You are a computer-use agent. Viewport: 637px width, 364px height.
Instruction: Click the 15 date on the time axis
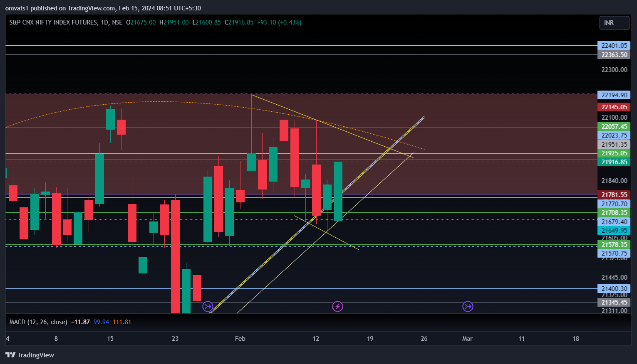point(110,339)
